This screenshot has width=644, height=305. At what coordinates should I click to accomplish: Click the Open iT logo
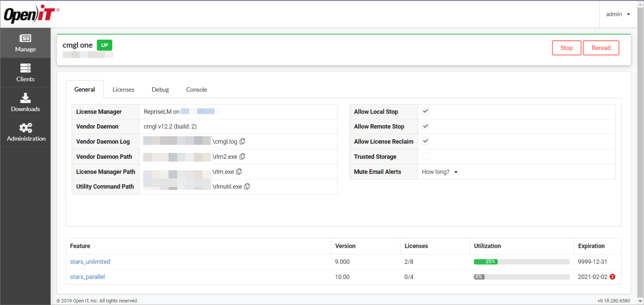coord(31,13)
